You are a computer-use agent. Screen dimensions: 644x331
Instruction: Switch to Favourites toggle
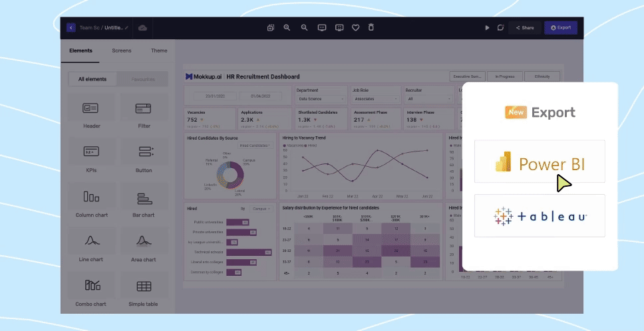click(142, 79)
